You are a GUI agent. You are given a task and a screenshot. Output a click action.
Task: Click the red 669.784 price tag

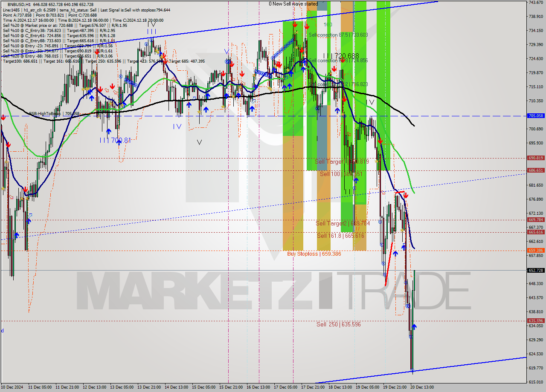[536, 220]
